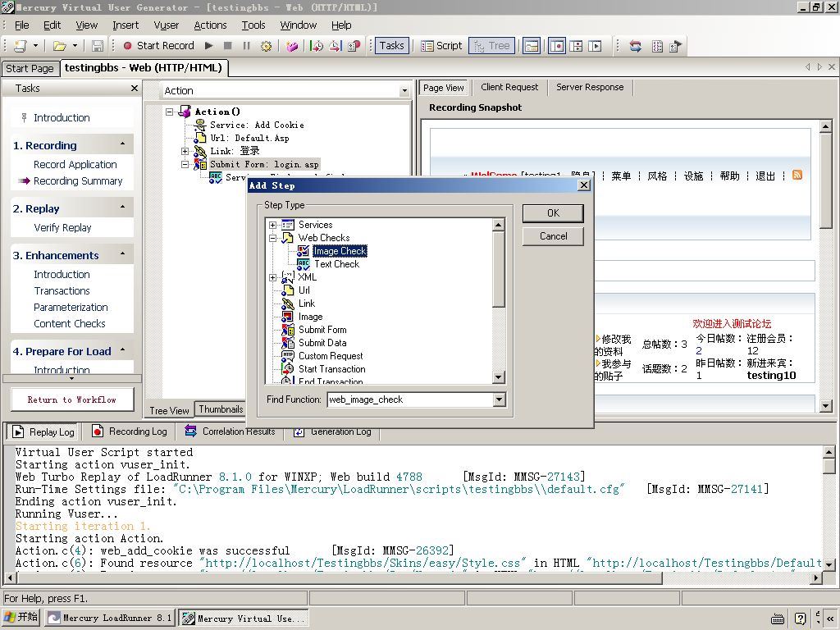This screenshot has height=630, width=840.
Task: Select the Text Check step icon
Action: point(304,264)
